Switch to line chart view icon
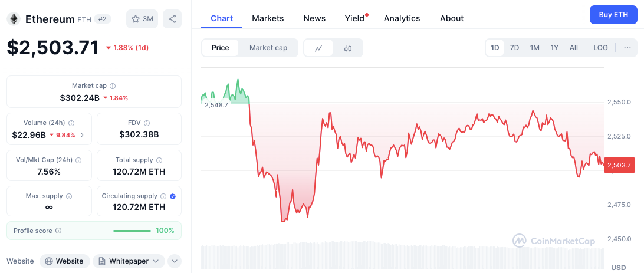The width and height of the screenshot is (644, 273). pos(318,48)
